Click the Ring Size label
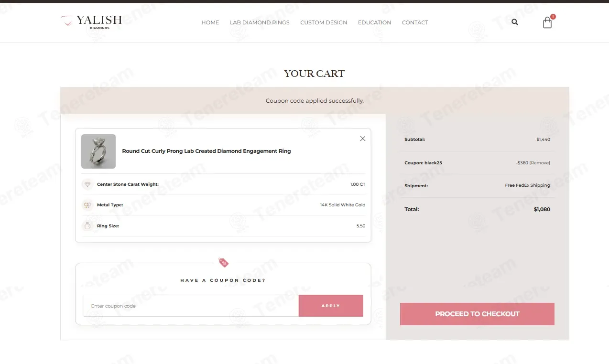Screen dimensions: 609x364 [x=108, y=226]
